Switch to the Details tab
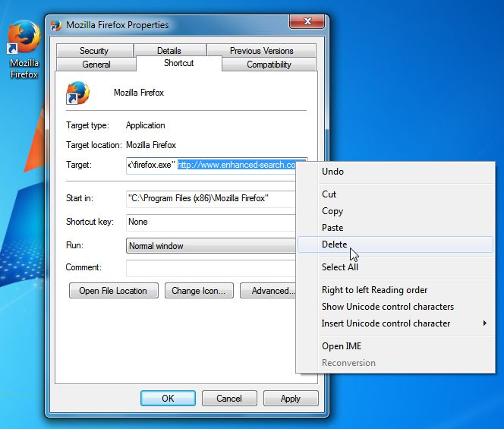The width and height of the screenshot is (504, 429). [169, 51]
